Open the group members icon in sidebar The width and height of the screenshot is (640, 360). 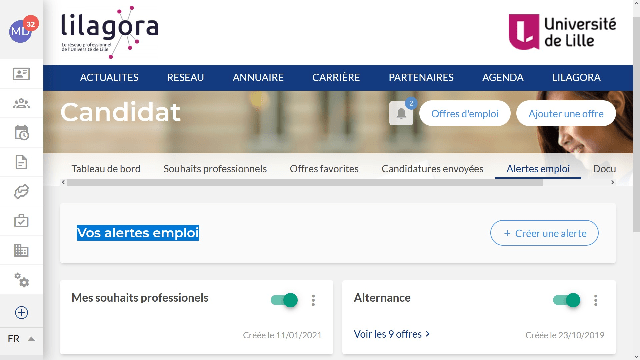click(x=21, y=103)
